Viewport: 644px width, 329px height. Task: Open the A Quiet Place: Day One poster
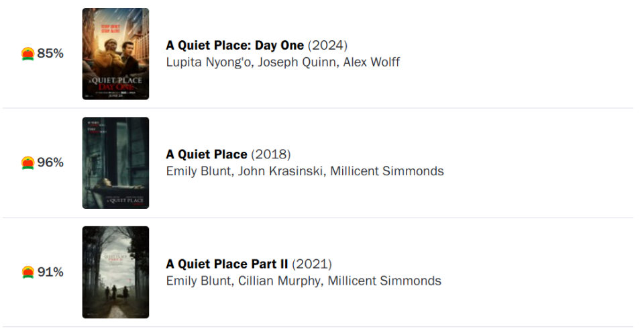pos(116,54)
